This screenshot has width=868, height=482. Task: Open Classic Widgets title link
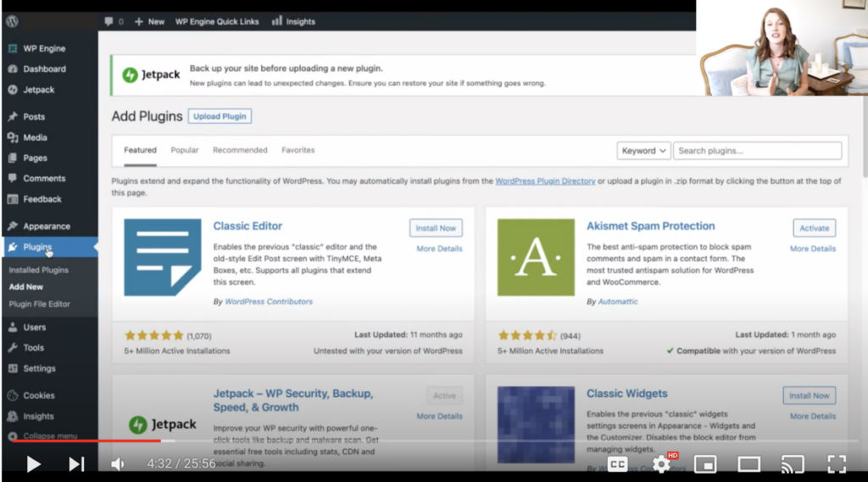[626, 393]
